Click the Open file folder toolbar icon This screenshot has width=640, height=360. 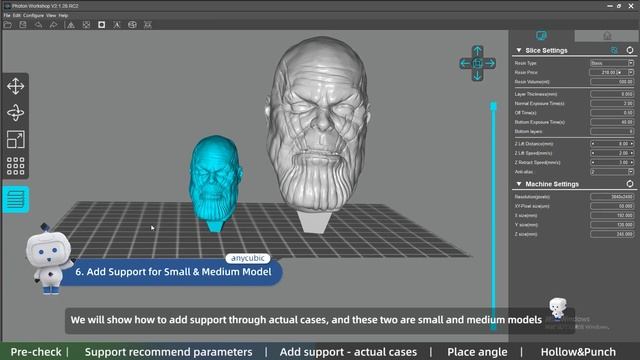click(x=7, y=25)
